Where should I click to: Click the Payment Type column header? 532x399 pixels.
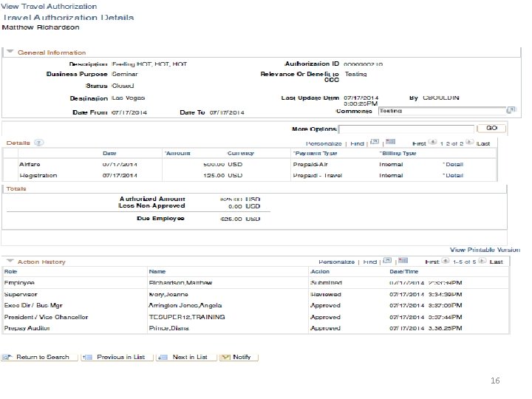(x=316, y=154)
